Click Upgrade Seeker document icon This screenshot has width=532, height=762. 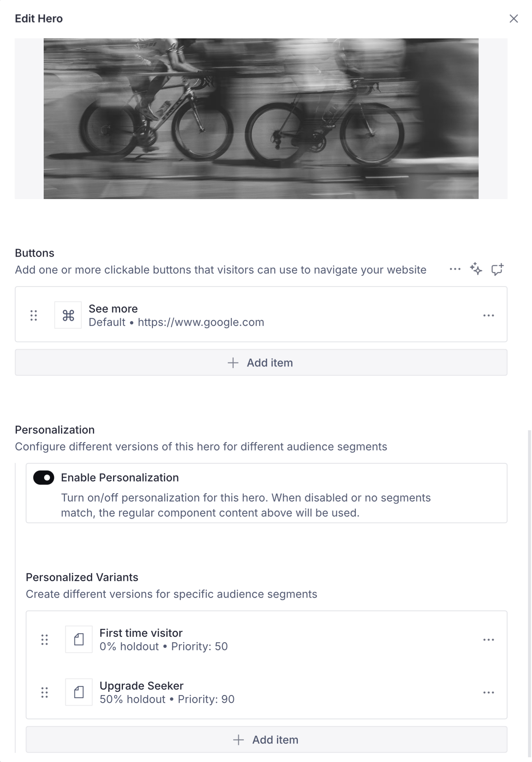79,692
